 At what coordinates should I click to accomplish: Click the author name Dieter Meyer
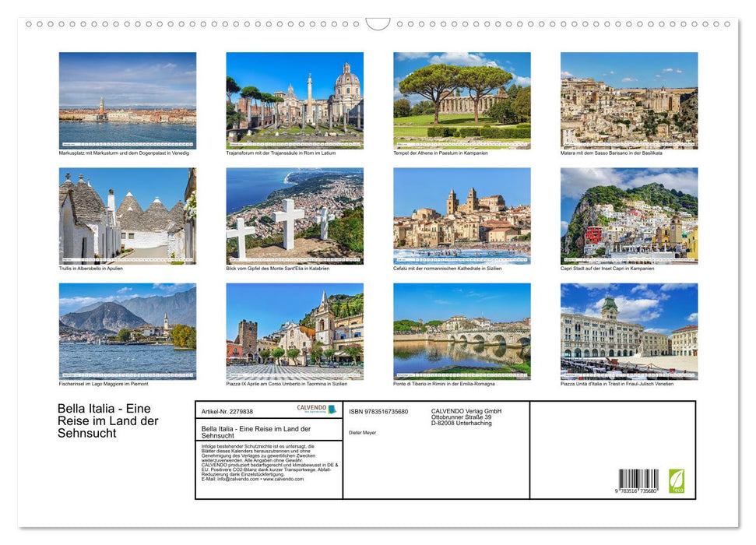362,432
